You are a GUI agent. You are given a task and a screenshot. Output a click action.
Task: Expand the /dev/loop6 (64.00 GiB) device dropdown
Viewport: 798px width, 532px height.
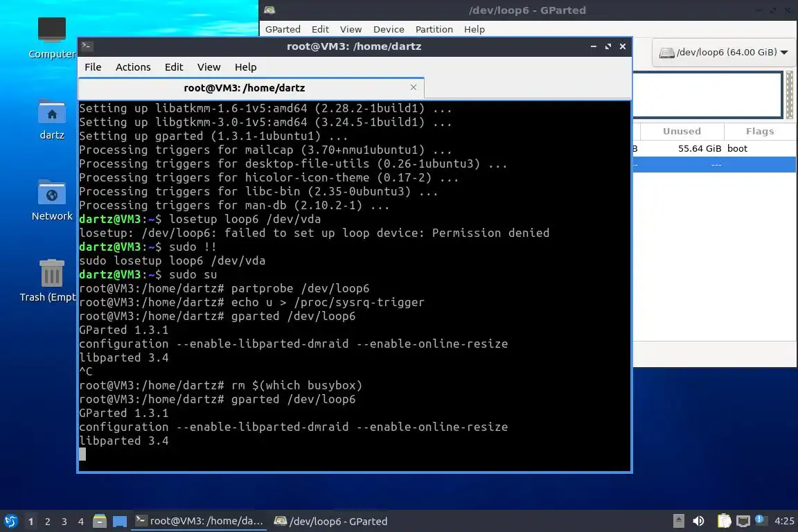tap(724, 53)
